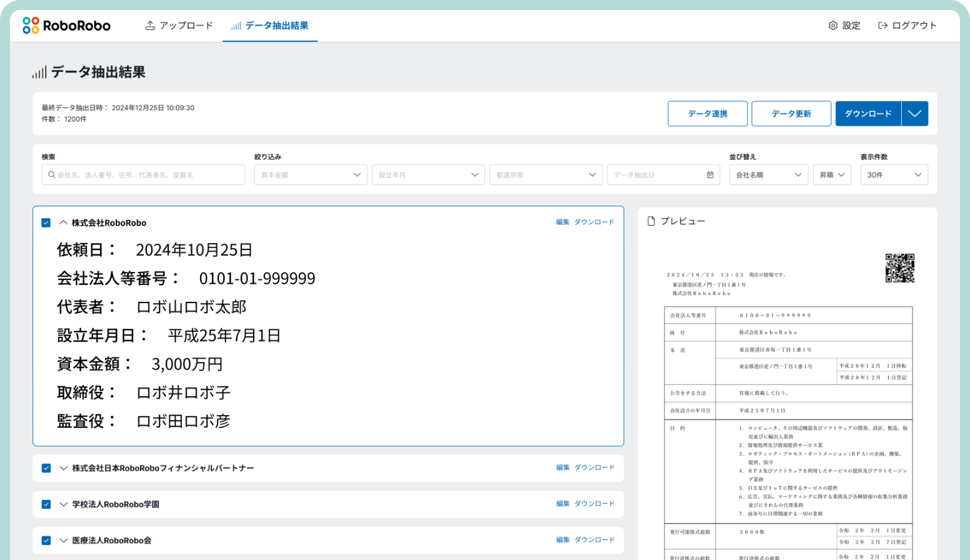Open the 昇順 order dropdown

click(x=832, y=175)
